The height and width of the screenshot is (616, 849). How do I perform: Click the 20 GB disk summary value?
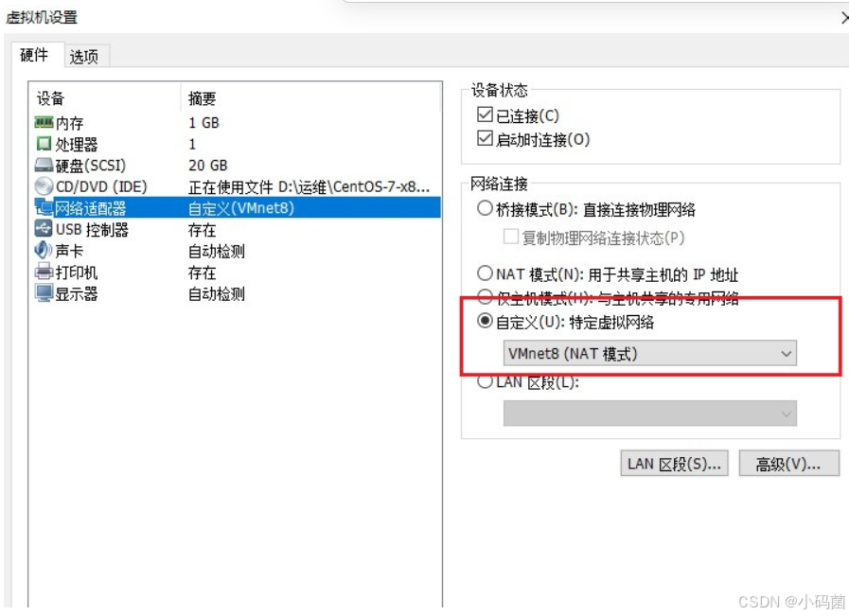(x=208, y=165)
